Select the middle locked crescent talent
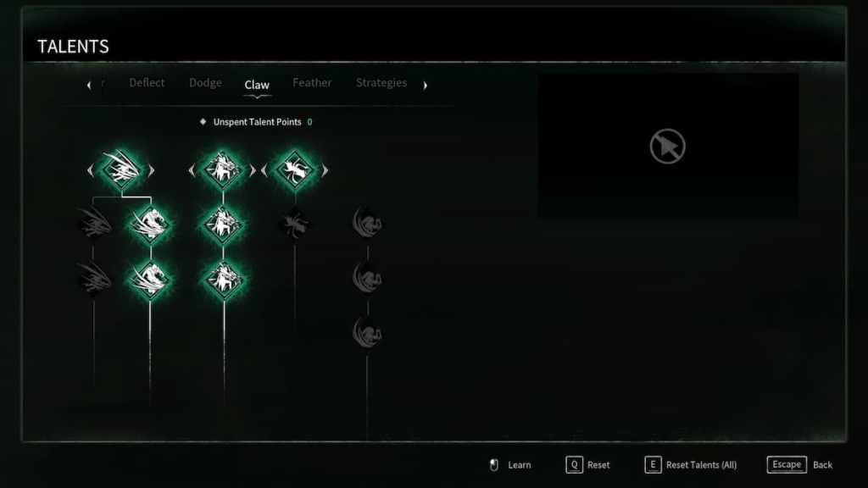 [368, 278]
